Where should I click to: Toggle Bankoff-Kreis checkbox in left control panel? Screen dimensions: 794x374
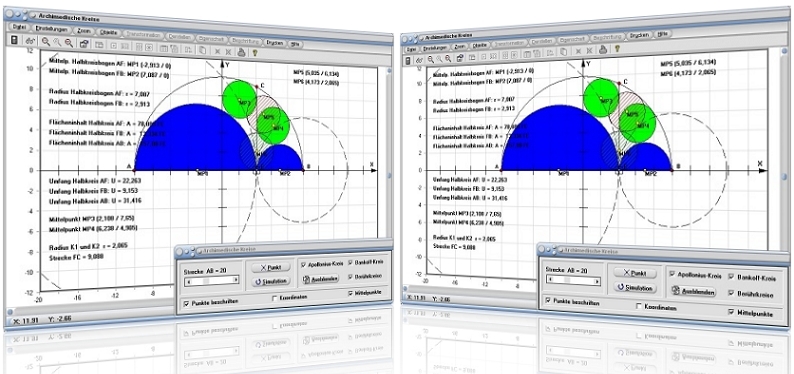click(350, 262)
